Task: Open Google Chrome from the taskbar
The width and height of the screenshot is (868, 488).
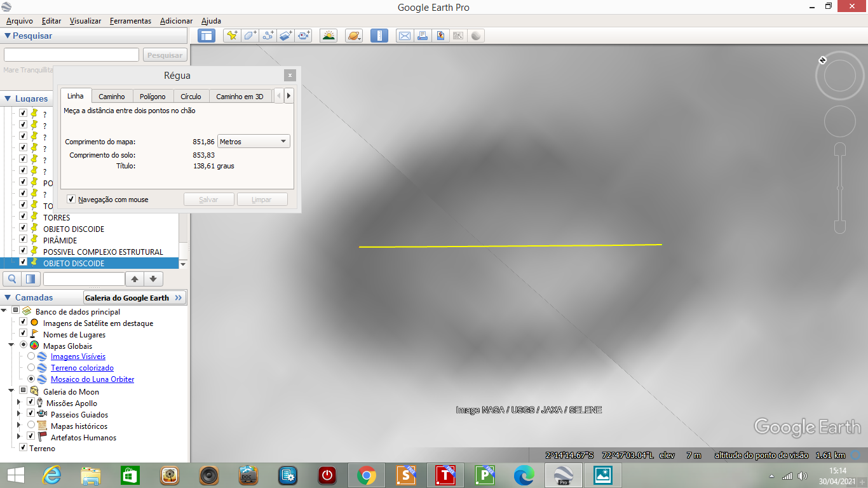Action: (366, 475)
